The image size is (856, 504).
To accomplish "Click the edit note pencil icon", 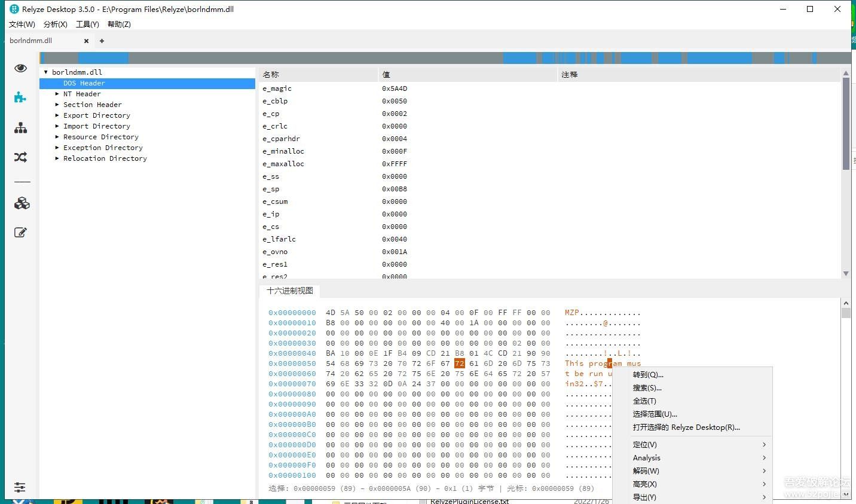I will pos(20,233).
